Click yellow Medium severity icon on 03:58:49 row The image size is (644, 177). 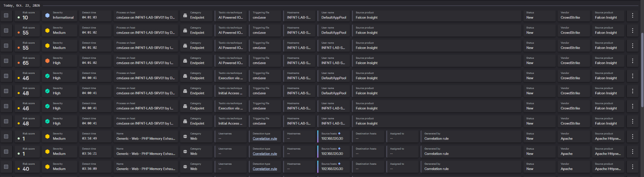click(47, 136)
